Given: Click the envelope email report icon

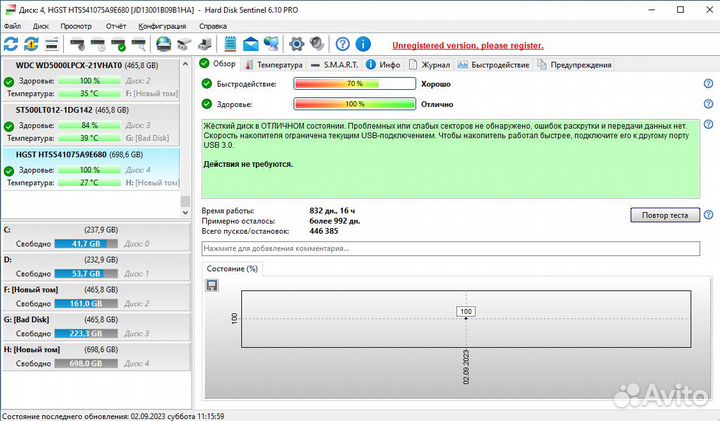Looking at the screenshot, I should [250, 44].
